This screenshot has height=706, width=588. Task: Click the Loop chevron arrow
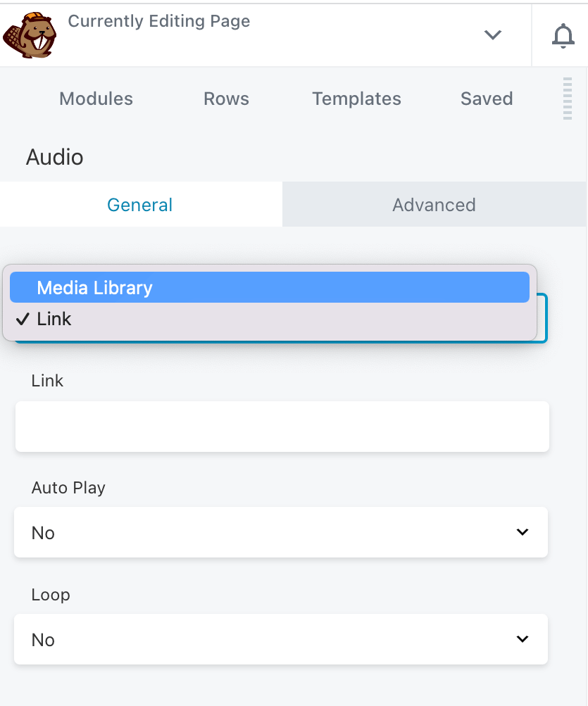click(523, 638)
